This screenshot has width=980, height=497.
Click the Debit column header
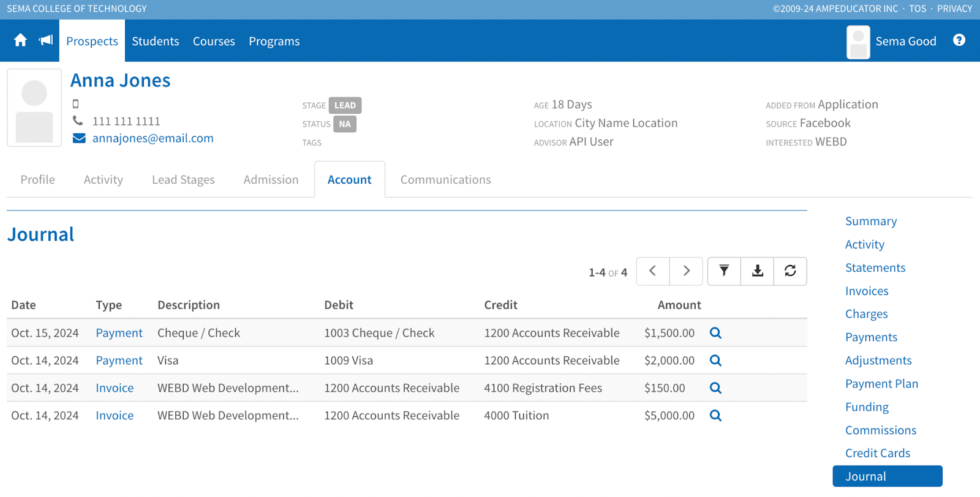[x=339, y=305]
